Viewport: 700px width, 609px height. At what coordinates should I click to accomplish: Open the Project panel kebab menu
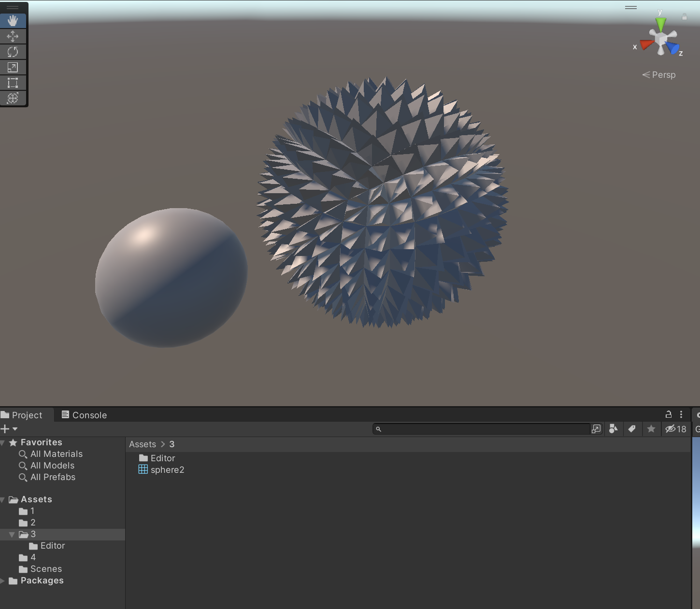pyautogui.click(x=682, y=414)
